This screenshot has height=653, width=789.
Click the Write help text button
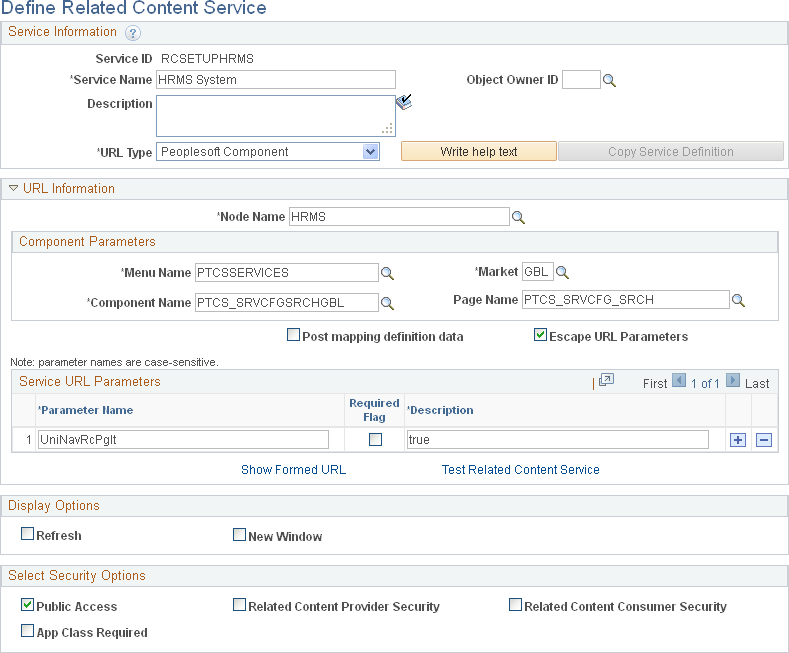pyautogui.click(x=478, y=152)
